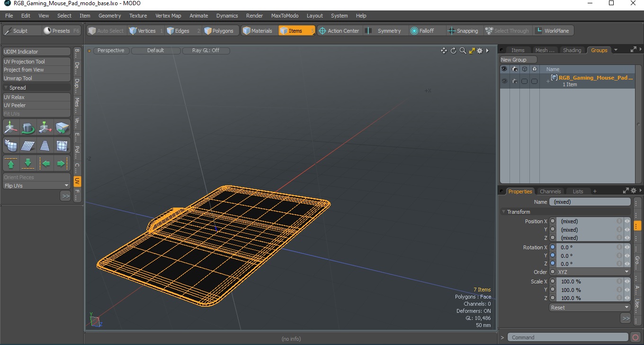The width and height of the screenshot is (644, 345).
Task: Toggle visibility eye for RGB_Gaming_Mouse_Pad group
Action: [x=504, y=81]
